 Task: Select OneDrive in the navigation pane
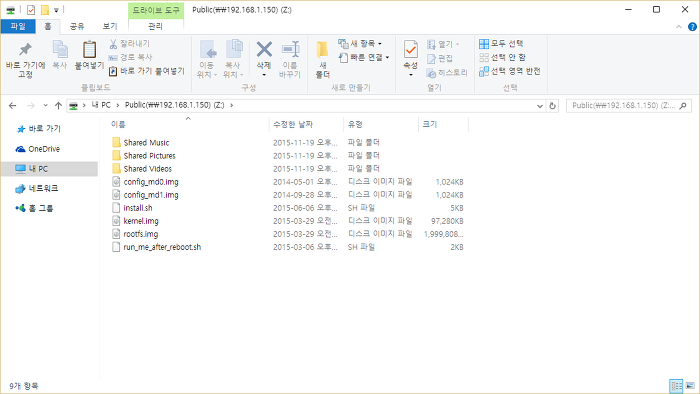(38, 149)
